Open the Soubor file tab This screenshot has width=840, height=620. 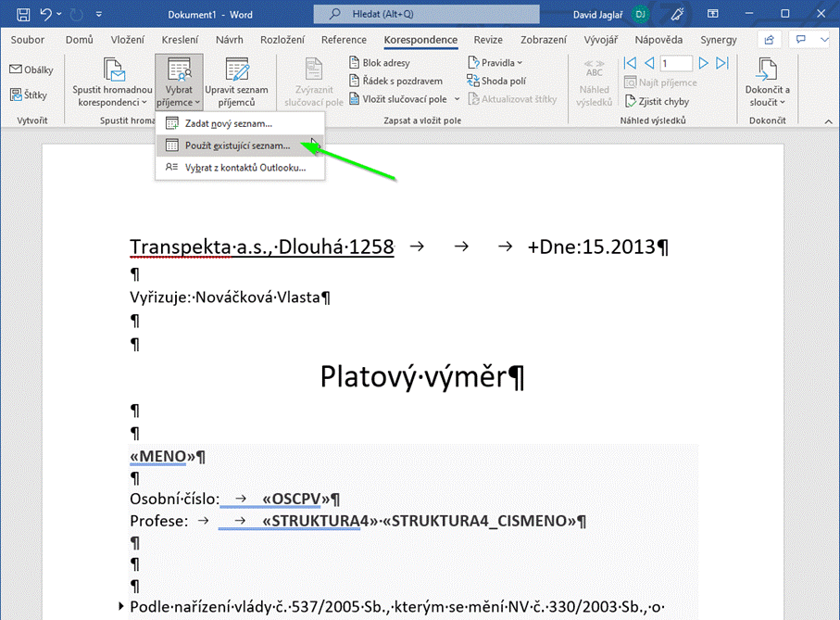[x=28, y=40]
